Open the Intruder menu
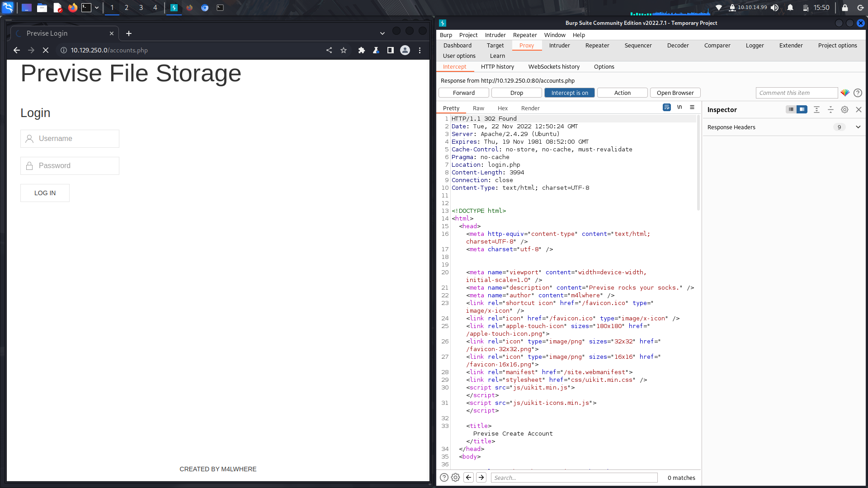 click(x=495, y=35)
